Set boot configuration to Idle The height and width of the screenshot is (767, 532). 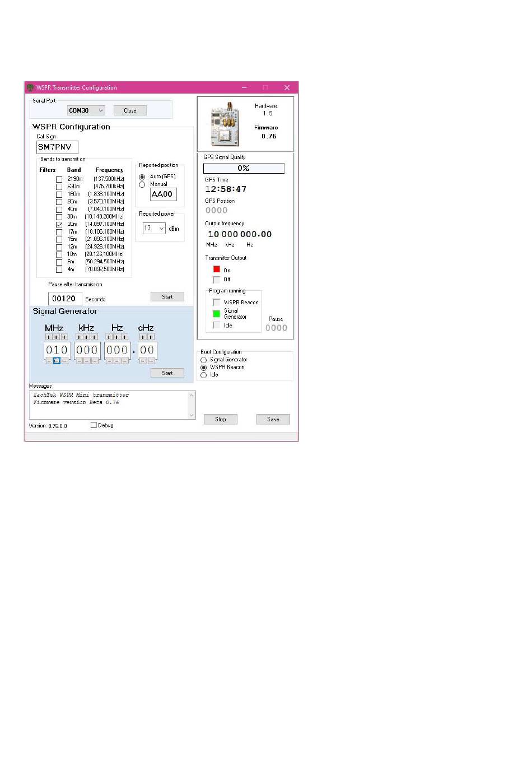(x=204, y=375)
